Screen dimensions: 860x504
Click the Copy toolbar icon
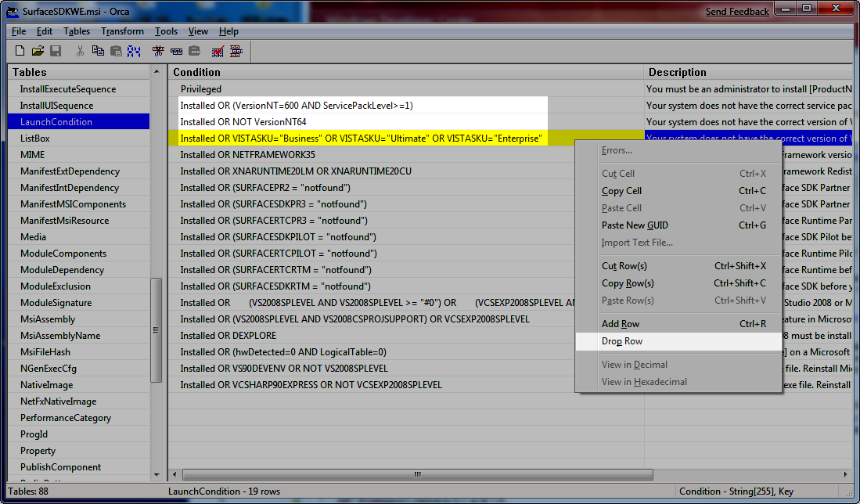click(x=98, y=51)
